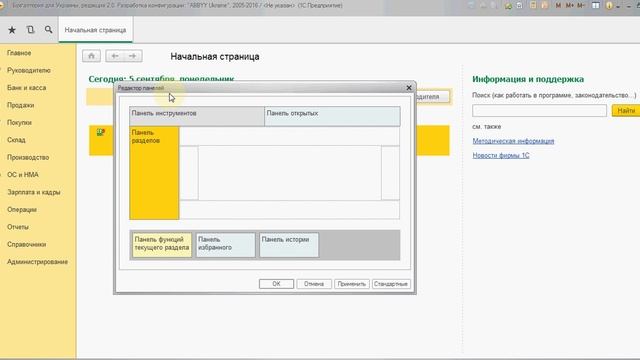Click the Home button with house icon

(91, 56)
